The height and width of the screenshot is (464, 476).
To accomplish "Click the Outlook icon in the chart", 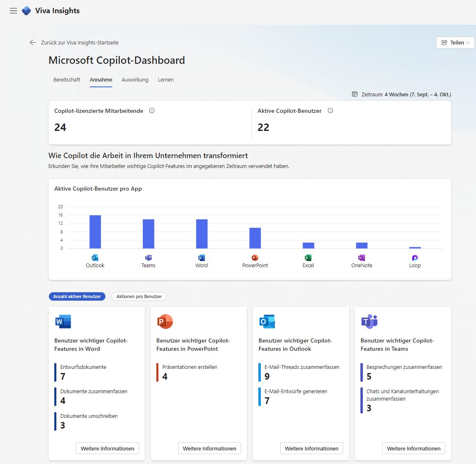I will (x=95, y=258).
